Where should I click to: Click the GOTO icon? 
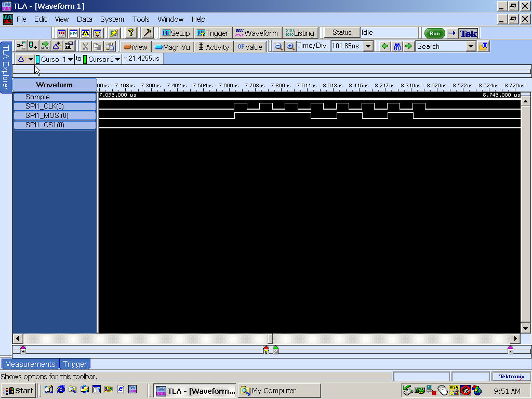click(x=45, y=46)
